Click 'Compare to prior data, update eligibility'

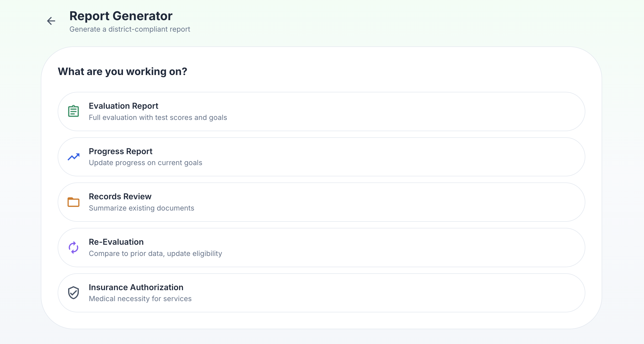point(155,253)
